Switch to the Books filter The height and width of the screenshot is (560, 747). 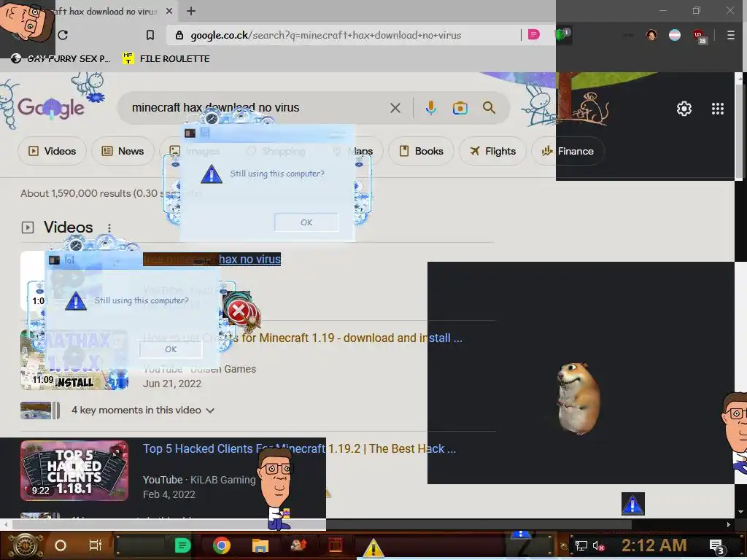click(x=421, y=152)
